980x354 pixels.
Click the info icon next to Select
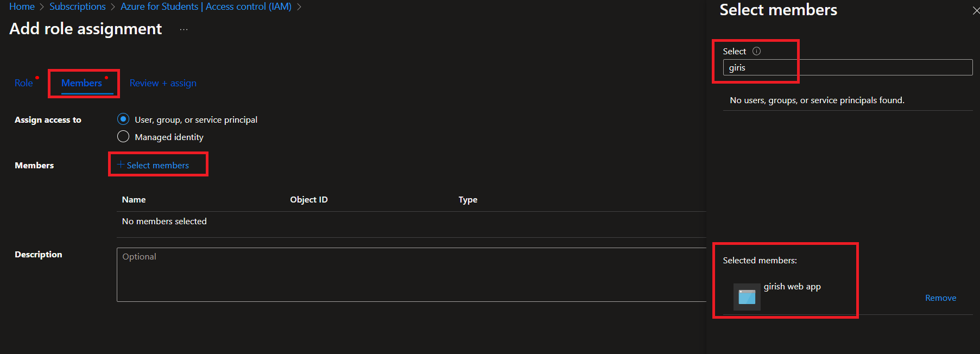(x=756, y=51)
